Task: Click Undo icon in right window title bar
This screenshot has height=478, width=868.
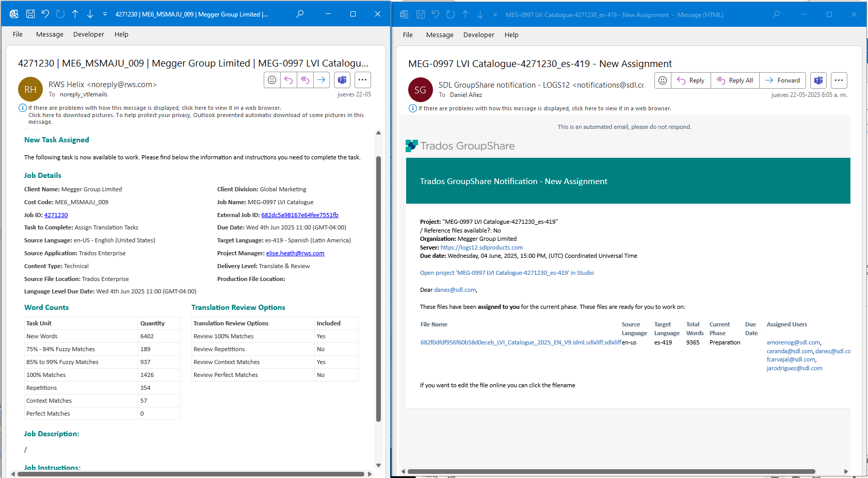Action: (436, 14)
